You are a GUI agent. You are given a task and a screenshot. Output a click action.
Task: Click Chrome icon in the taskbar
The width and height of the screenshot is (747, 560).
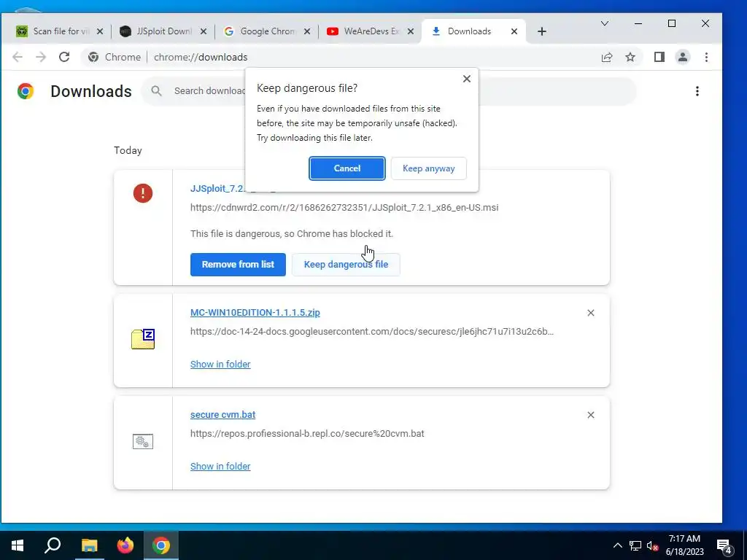tap(161, 545)
